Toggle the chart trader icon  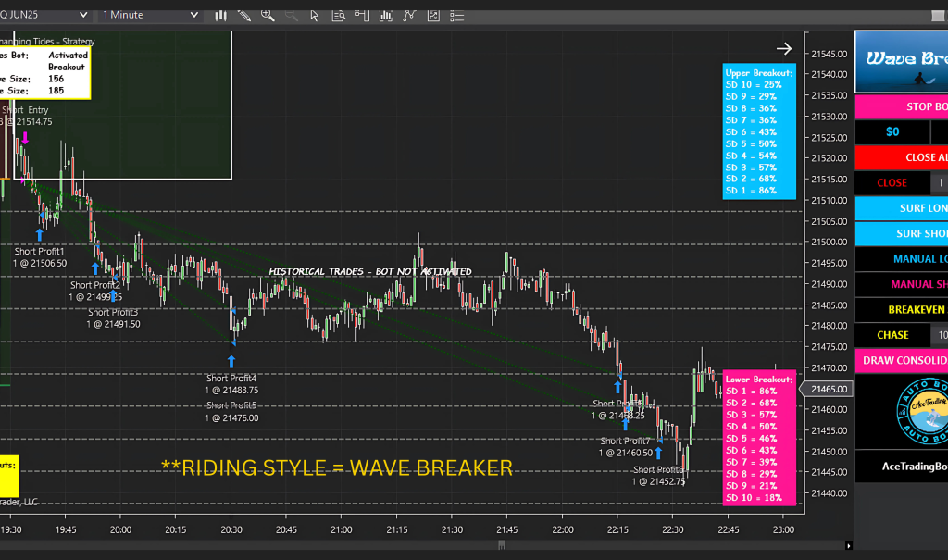coord(362,16)
